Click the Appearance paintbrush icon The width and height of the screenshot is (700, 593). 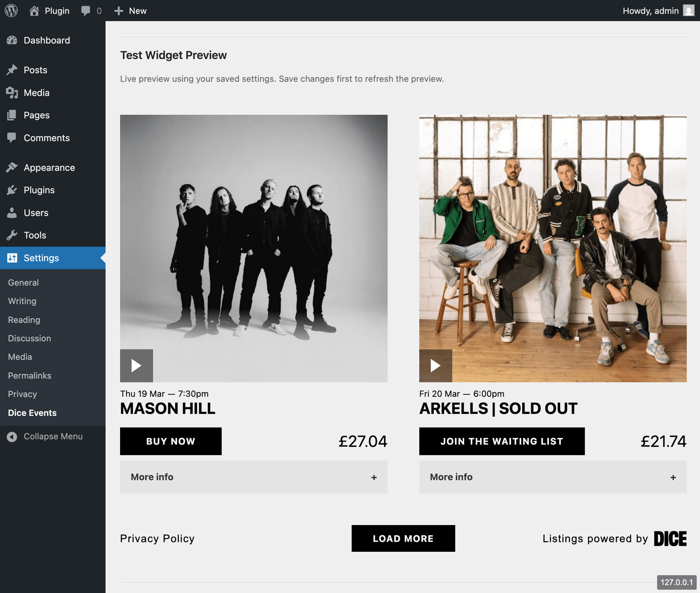click(12, 167)
